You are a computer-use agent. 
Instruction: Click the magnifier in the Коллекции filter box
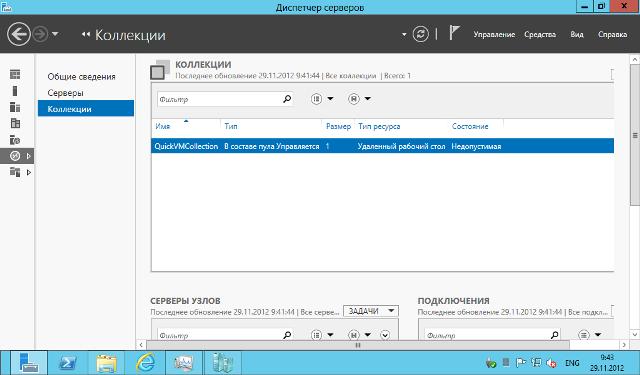287,99
